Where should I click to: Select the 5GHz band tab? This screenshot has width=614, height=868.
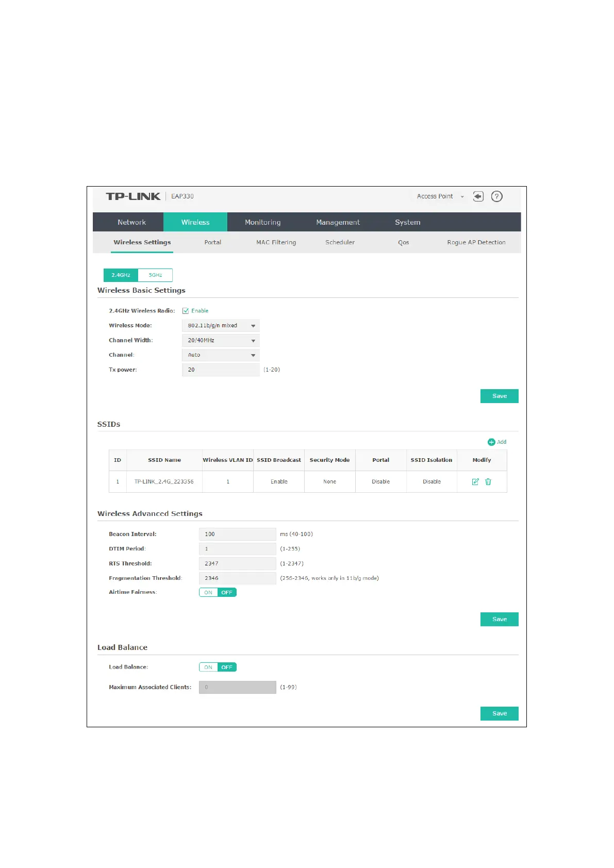pyautogui.click(x=155, y=275)
